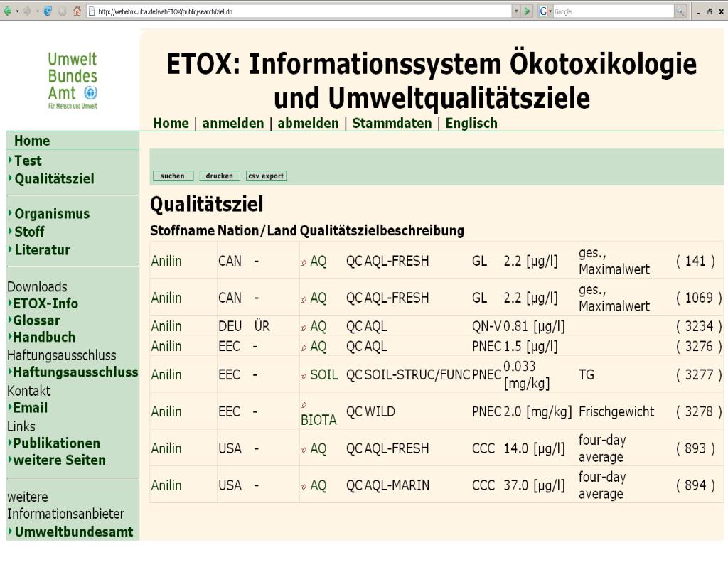The width and height of the screenshot is (728, 582).
Task: Click the green Go arrow beside the address bar
Action: 528,11
